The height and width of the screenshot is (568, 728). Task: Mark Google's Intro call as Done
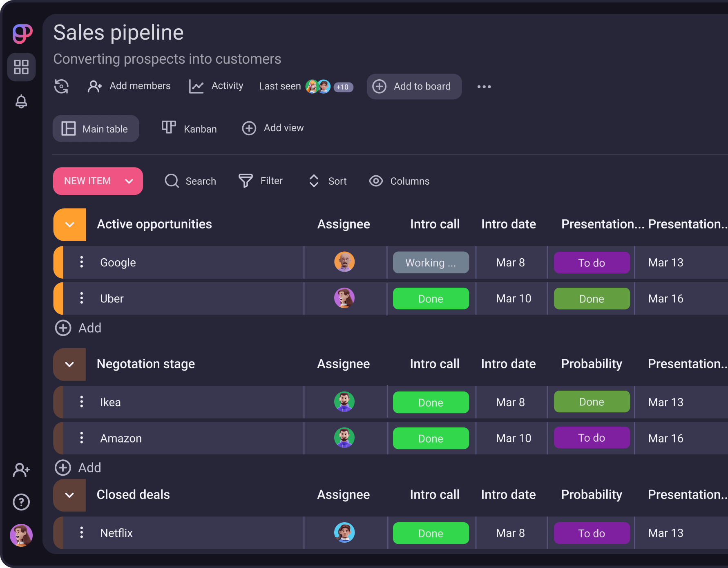click(431, 262)
